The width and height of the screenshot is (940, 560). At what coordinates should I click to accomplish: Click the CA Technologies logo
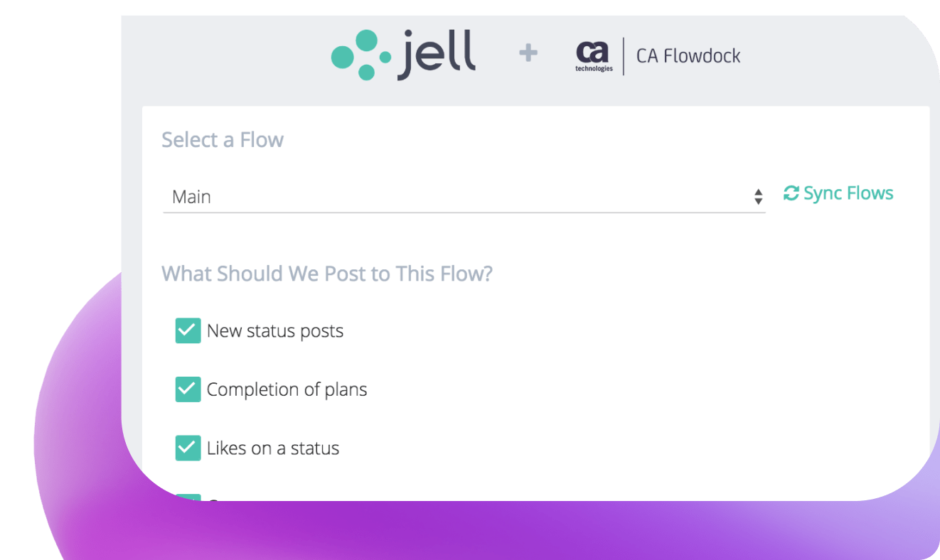tap(593, 56)
